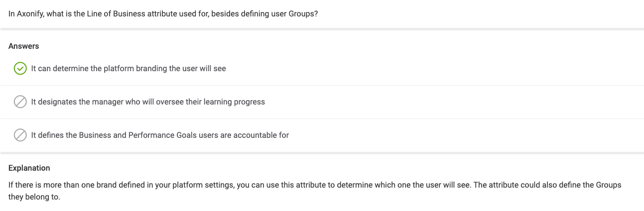Click slashed circle icon next to Performance Goals answer

(20, 135)
